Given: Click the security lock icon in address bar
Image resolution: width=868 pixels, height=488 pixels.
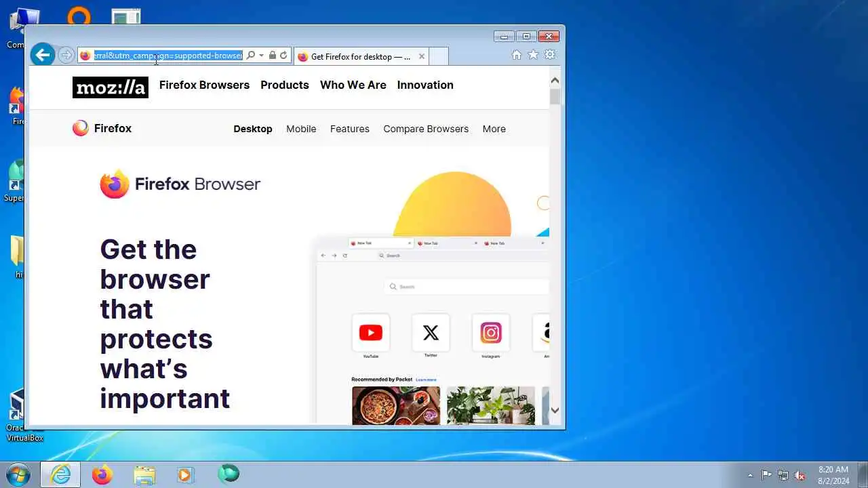Looking at the screenshot, I should pyautogui.click(x=272, y=56).
